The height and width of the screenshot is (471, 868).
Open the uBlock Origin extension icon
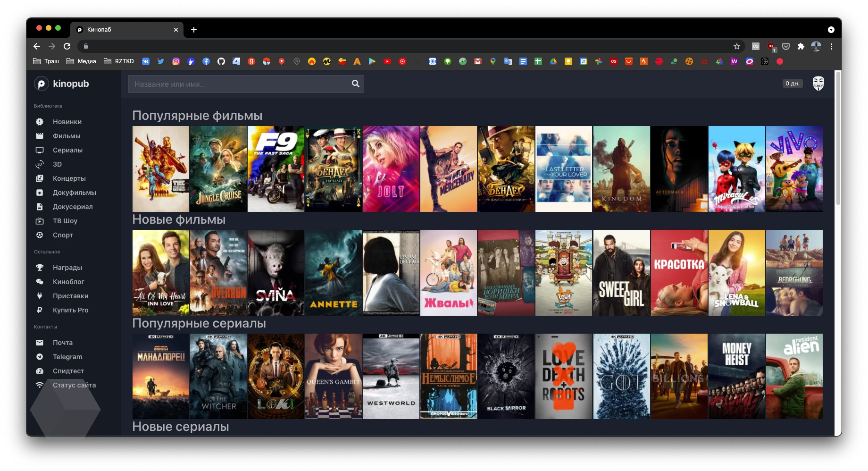click(771, 46)
